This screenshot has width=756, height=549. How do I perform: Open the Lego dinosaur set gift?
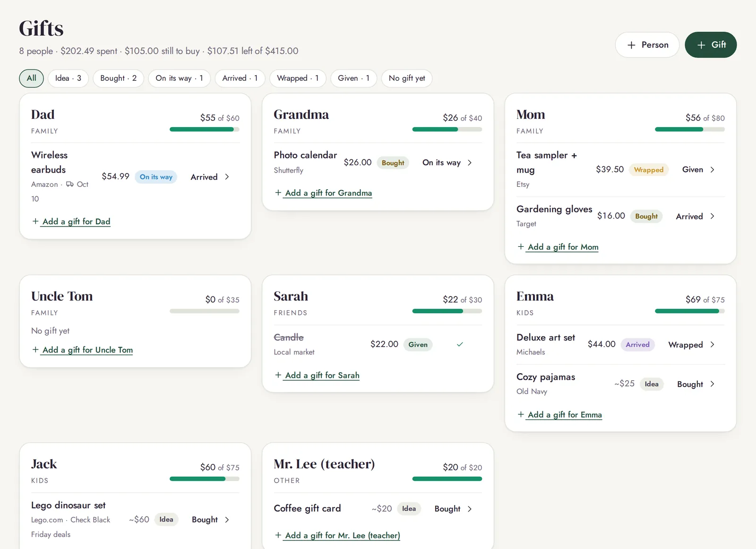coord(69,505)
